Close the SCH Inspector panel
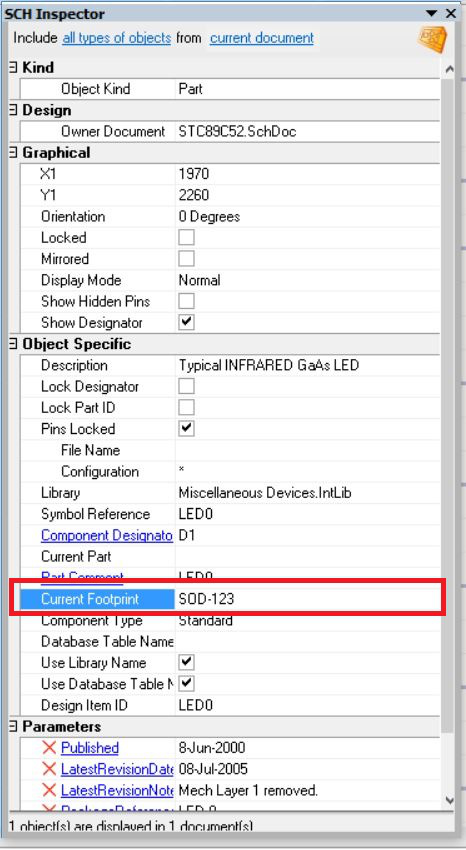Viewport: 466px width, 850px height. (451, 14)
